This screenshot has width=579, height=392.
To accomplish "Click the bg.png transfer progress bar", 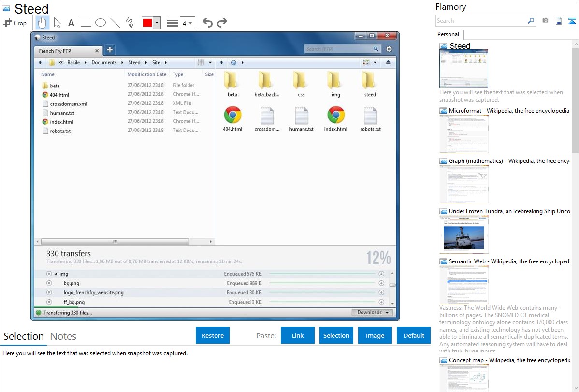I will click(322, 283).
